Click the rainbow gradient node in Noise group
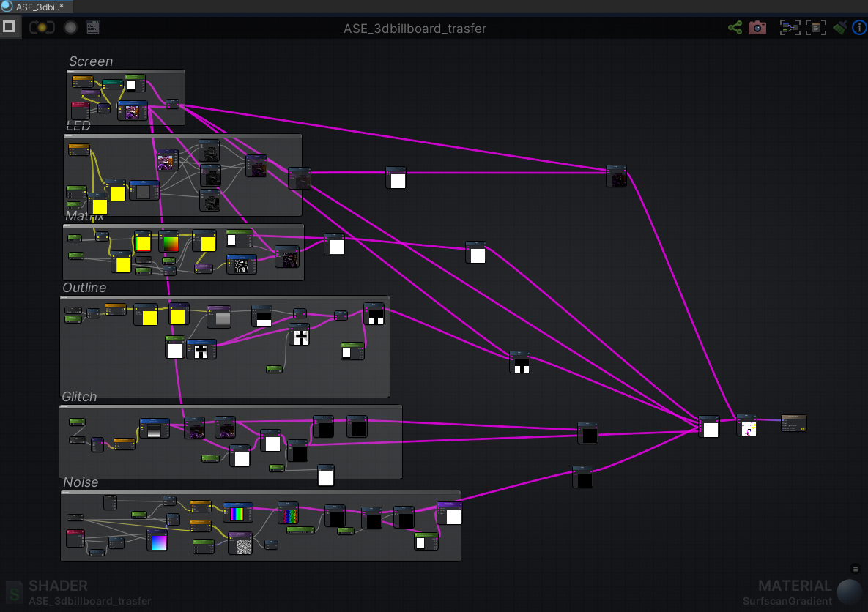868x612 pixels. click(237, 512)
